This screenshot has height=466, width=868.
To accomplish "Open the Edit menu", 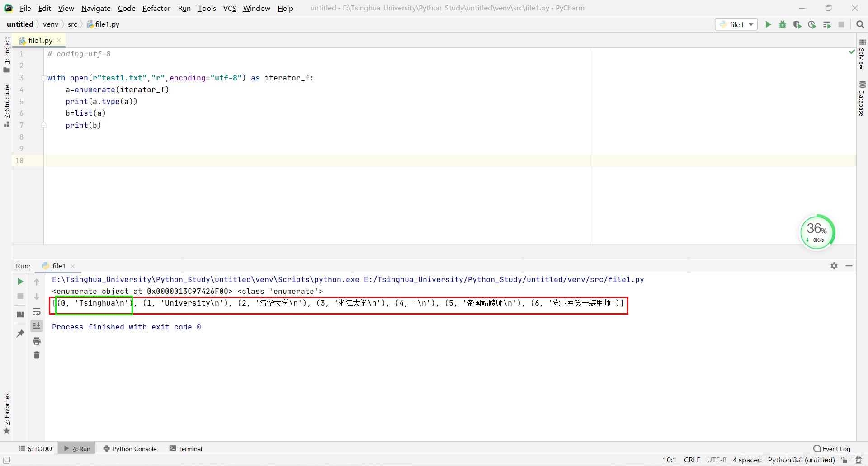I will coord(44,8).
